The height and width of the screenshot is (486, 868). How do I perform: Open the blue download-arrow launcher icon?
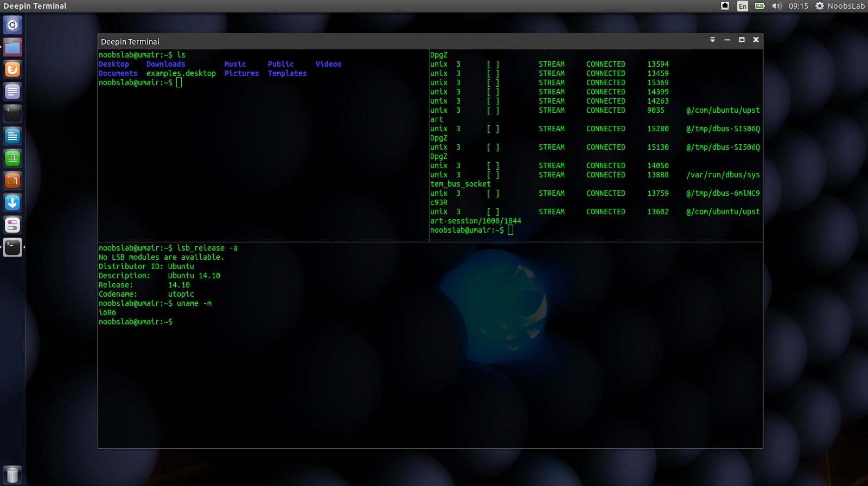(12, 203)
